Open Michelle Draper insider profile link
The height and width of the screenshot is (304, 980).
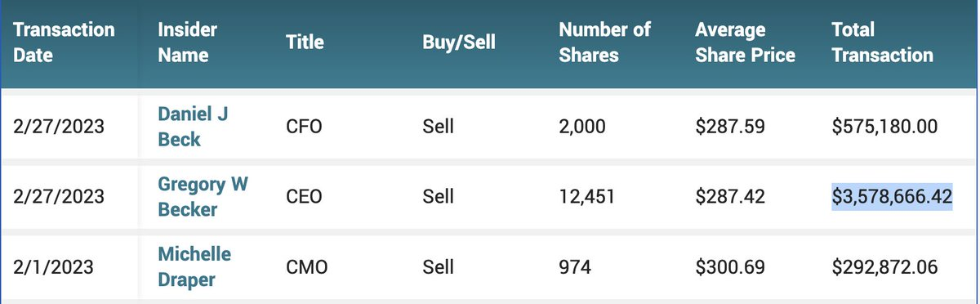[194, 266]
